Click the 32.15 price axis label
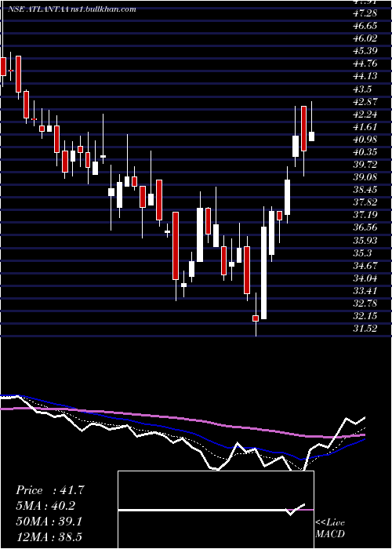392x549 pixels. coord(365,316)
